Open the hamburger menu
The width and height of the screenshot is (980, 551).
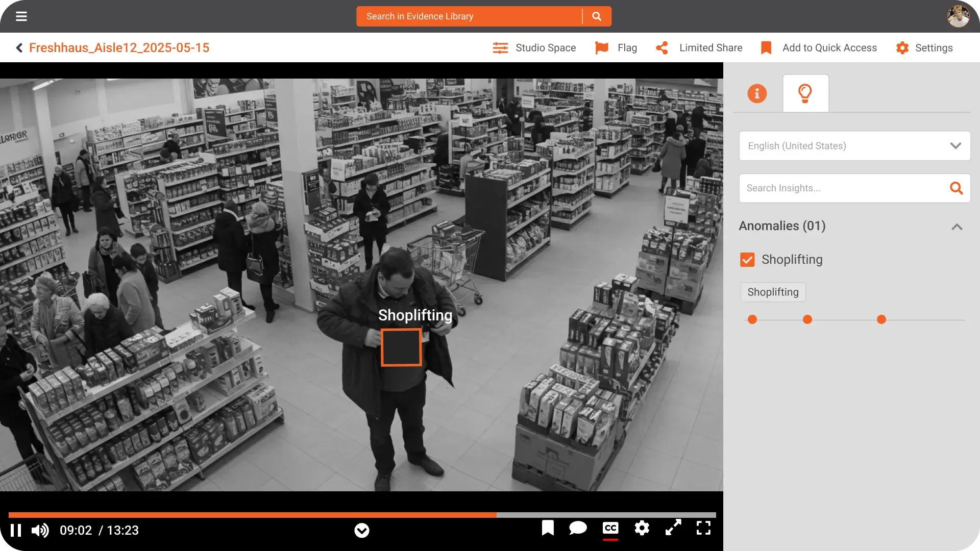(21, 16)
